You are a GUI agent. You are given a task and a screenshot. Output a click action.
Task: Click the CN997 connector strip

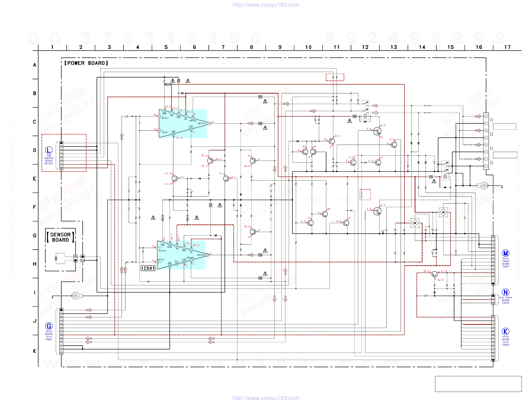pyautogui.click(x=493, y=260)
